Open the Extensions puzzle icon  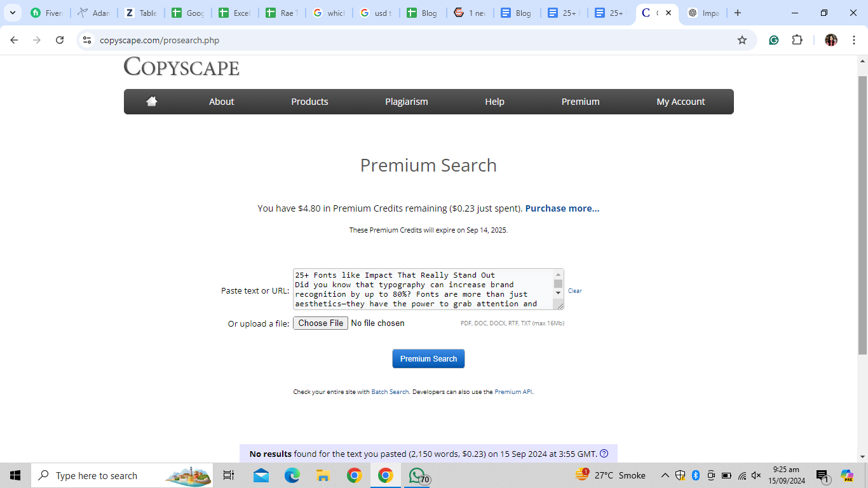tap(797, 40)
